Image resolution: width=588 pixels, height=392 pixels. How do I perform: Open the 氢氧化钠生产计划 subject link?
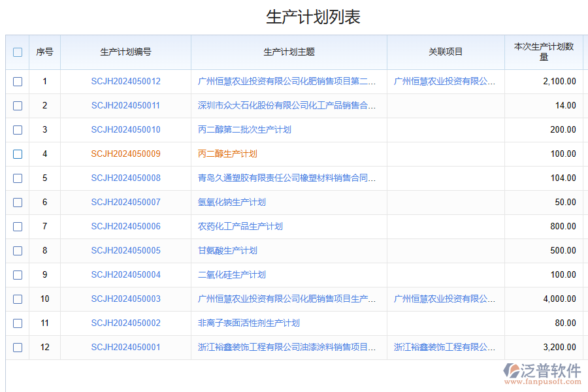231,203
